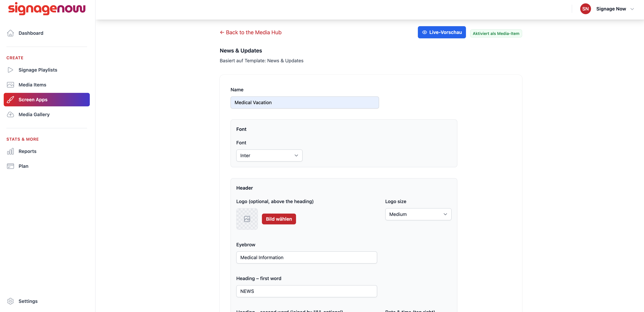Select Screen Apps in the sidebar
The image size is (644, 312).
pos(47,100)
